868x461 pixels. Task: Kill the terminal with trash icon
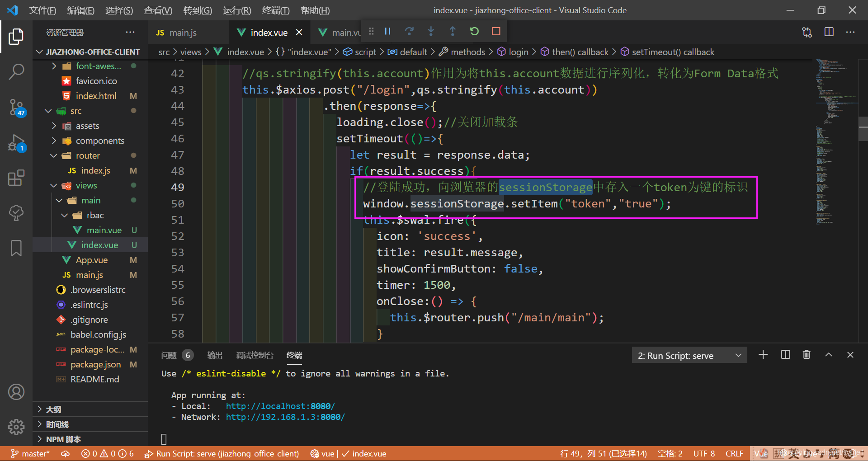coord(807,355)
